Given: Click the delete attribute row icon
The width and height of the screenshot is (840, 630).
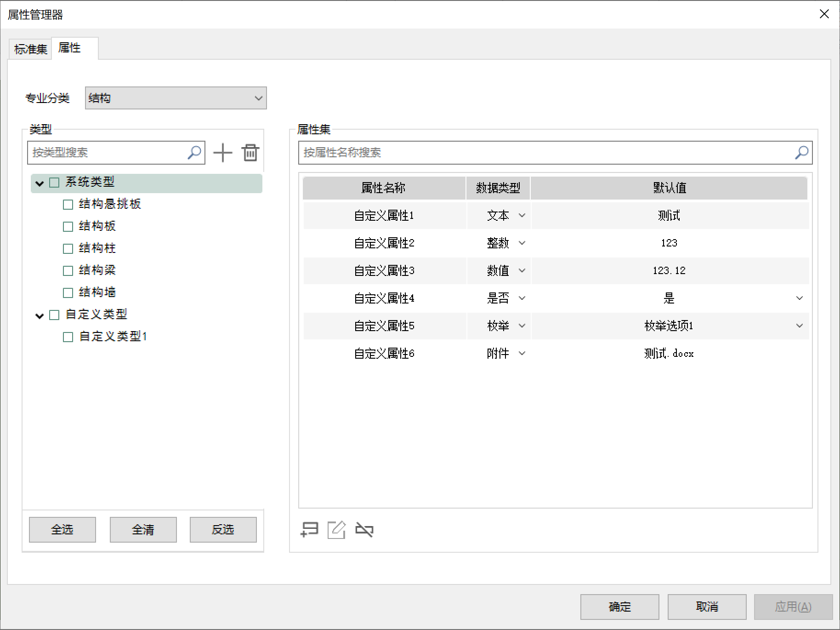Looking at the screenshot, I should coord(364,530).
